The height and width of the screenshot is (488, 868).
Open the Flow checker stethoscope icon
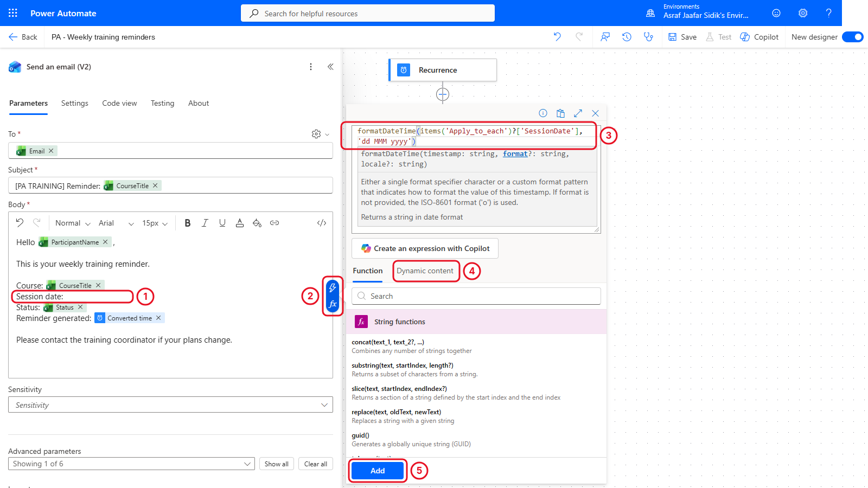(x=648, y=37)
